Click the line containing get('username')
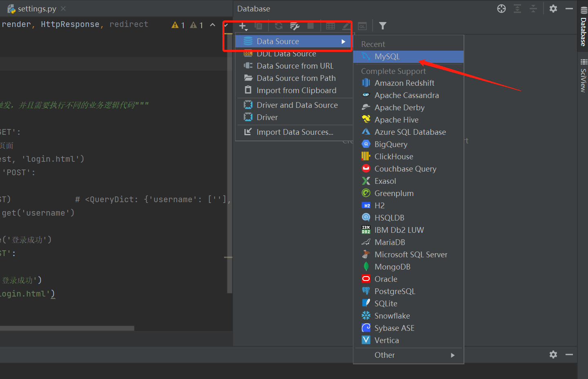This screenshot has height=379, width=588. coord(38,213)
